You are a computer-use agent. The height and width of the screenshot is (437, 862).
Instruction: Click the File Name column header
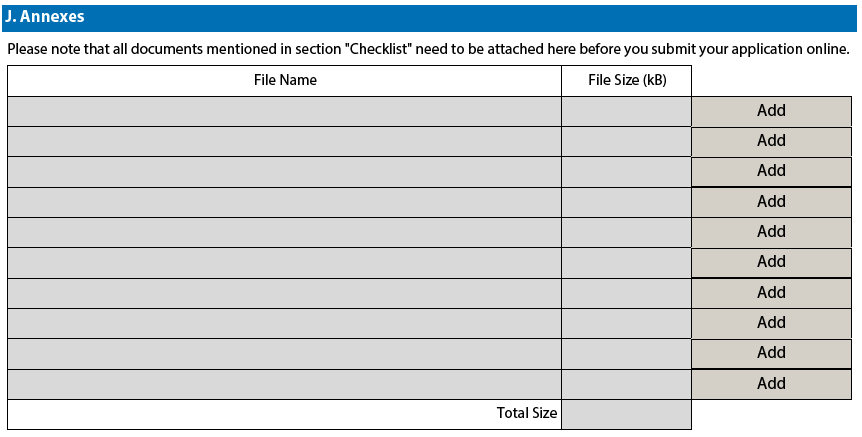[285, 80]
